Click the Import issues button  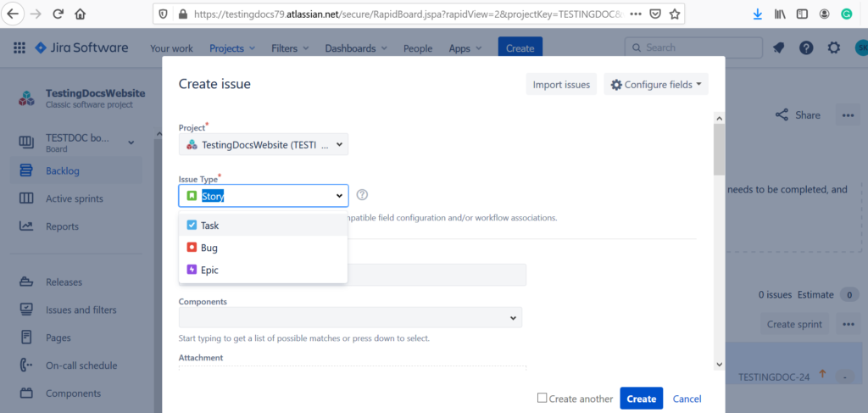(561, 85)
